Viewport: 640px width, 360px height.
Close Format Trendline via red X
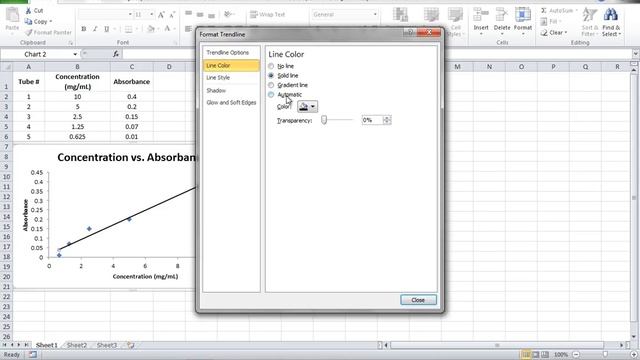(x=429, y=33)
